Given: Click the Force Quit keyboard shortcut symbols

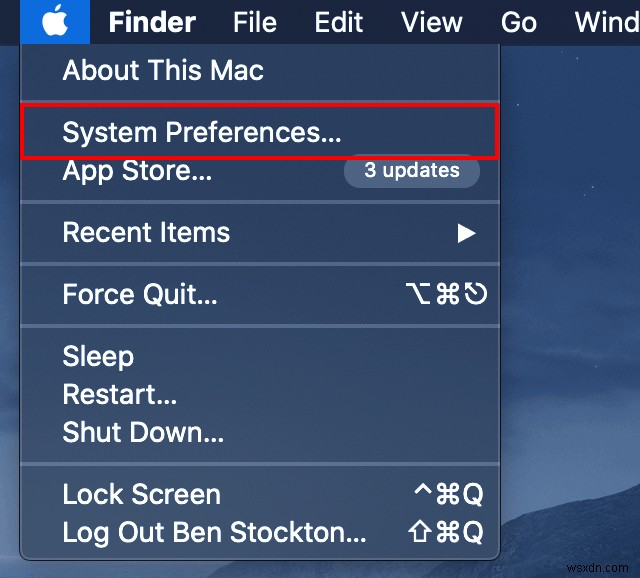Looking at the screenshot, I should tap(448, 295).
